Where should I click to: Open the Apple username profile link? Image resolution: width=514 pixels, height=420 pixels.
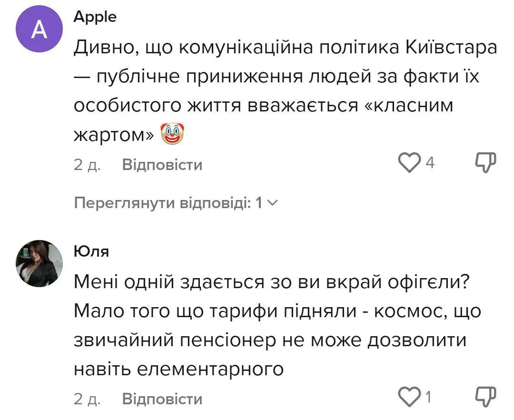pyautogui.click(x=95, y=17)
